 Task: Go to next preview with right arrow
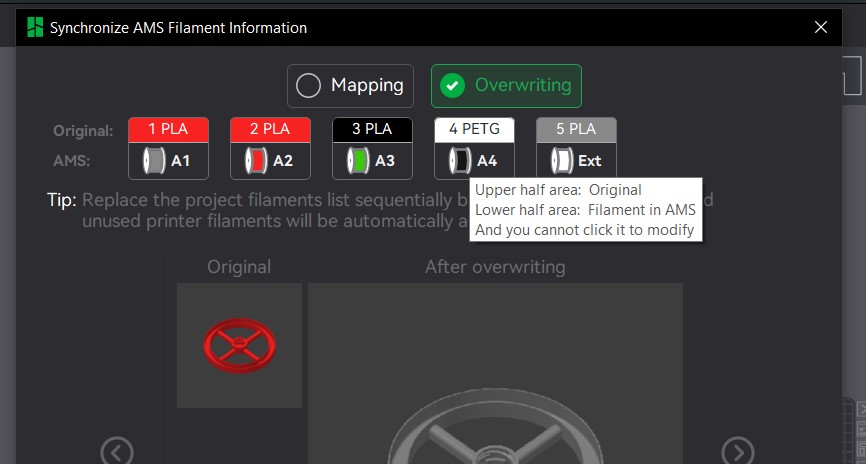(x=738, y=452)
